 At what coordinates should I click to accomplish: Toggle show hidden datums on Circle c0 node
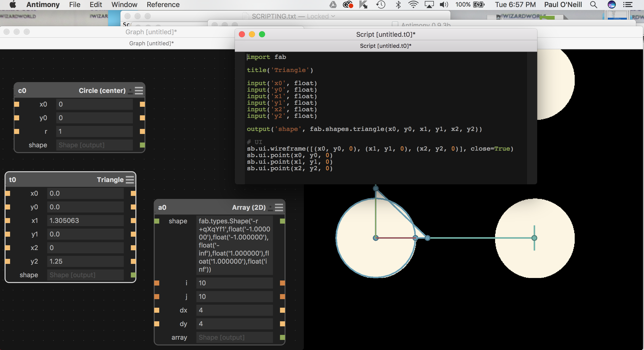pos(130,91)
